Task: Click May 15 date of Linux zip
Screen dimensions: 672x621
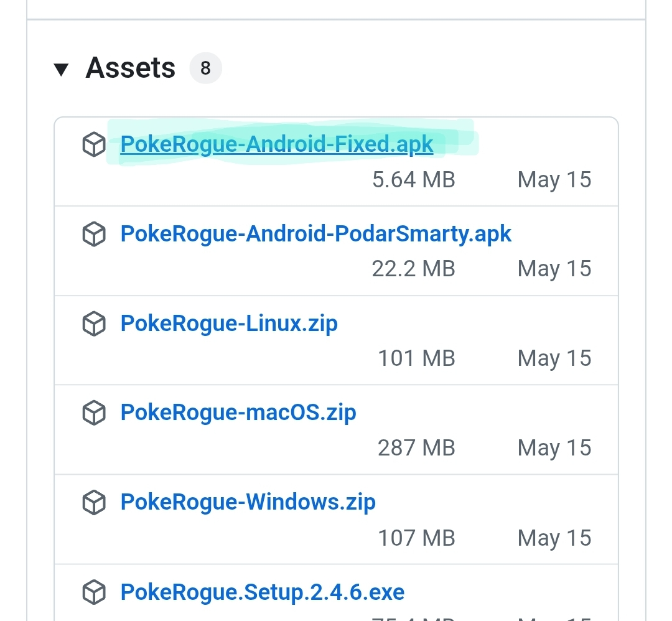Action: pyautogui.click(x=554, y=358)
